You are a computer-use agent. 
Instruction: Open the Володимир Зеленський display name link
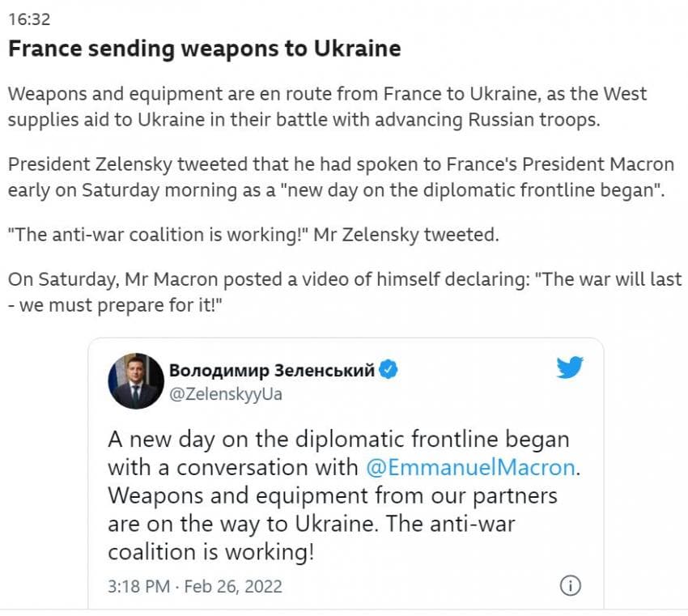click(272, 371)
